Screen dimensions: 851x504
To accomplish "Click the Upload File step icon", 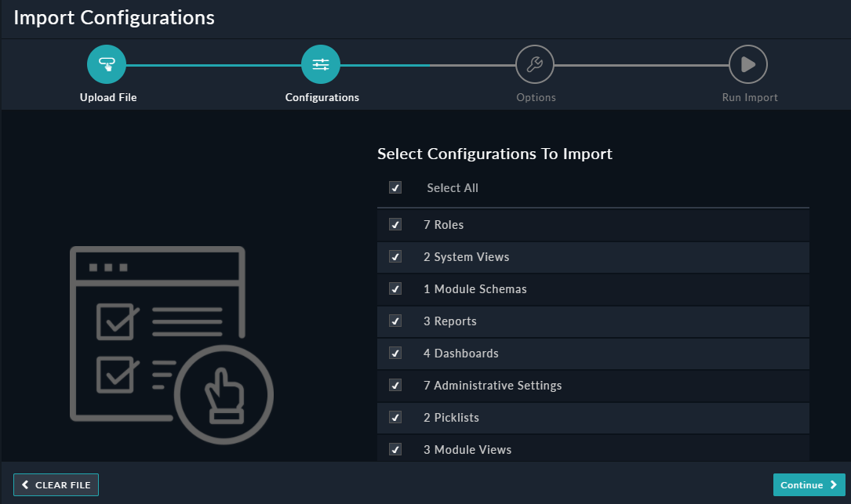I will pos(107,63).
